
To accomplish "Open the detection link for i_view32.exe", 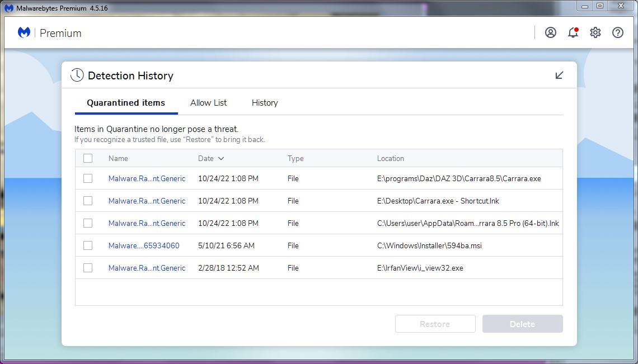I will point(147,268).
